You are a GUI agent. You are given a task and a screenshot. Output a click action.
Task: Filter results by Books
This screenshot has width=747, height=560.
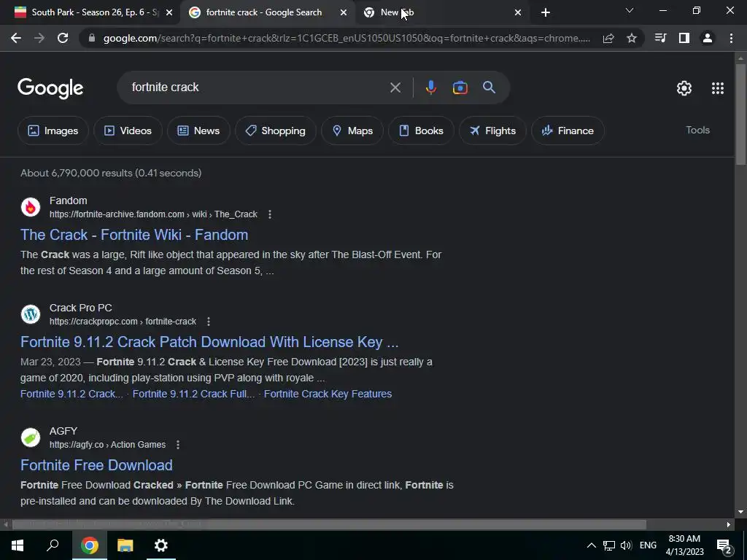tap(421, 131)
